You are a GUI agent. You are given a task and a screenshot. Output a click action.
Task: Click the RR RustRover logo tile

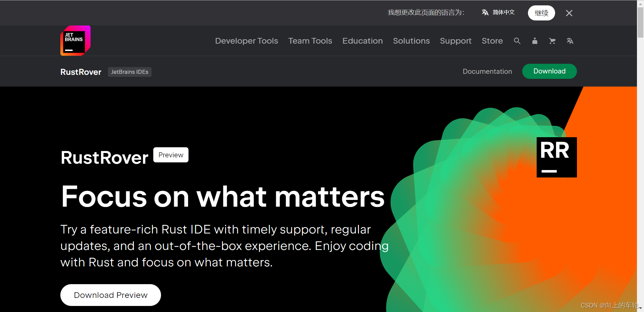(557, 157)
